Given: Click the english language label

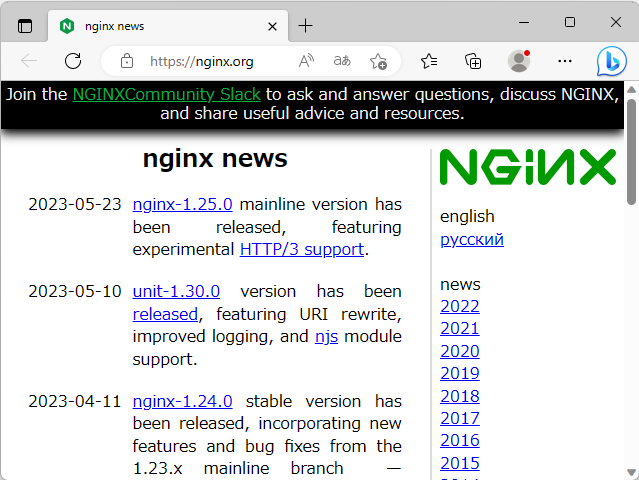Looking at the screenshot, I should [x=467, y=216].
